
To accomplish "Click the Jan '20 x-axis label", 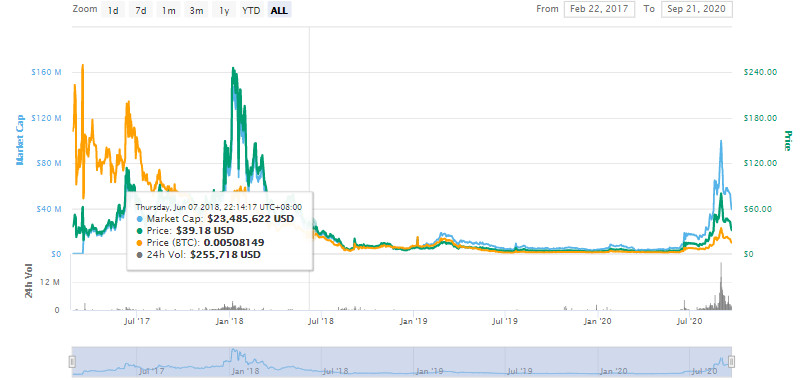I will [x=598, y=321].
